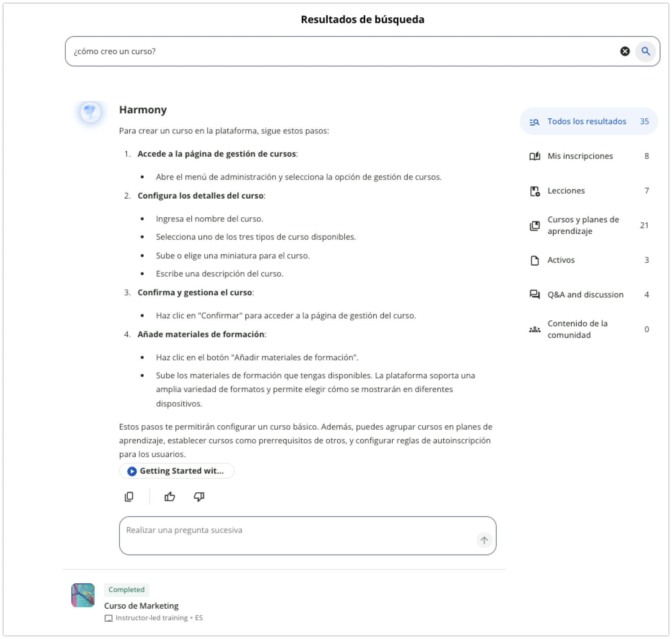
Task: Select the 'Todos los resultados' filter
Action: [589, 121]
